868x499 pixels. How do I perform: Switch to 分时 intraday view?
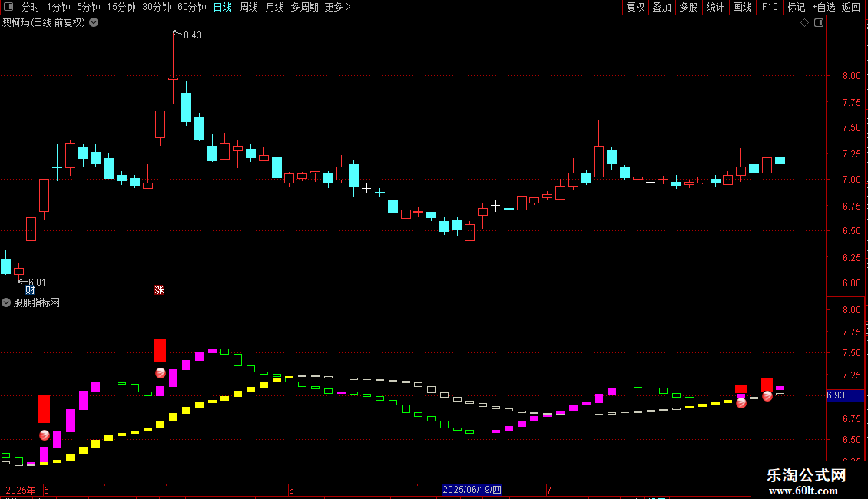point(30,7)
